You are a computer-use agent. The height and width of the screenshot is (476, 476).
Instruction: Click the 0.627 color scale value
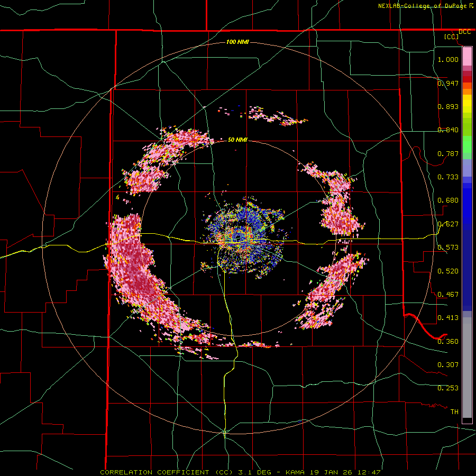[x=448, y=224]
